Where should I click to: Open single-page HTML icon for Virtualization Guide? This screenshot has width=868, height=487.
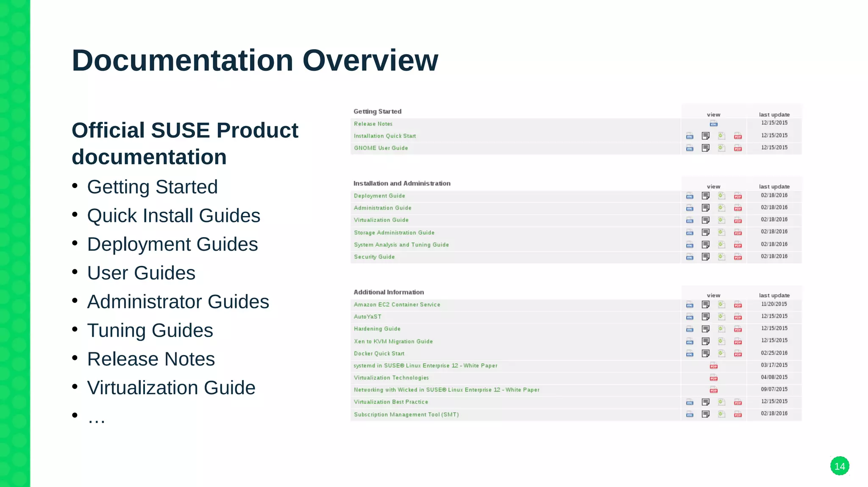[706, 220]
